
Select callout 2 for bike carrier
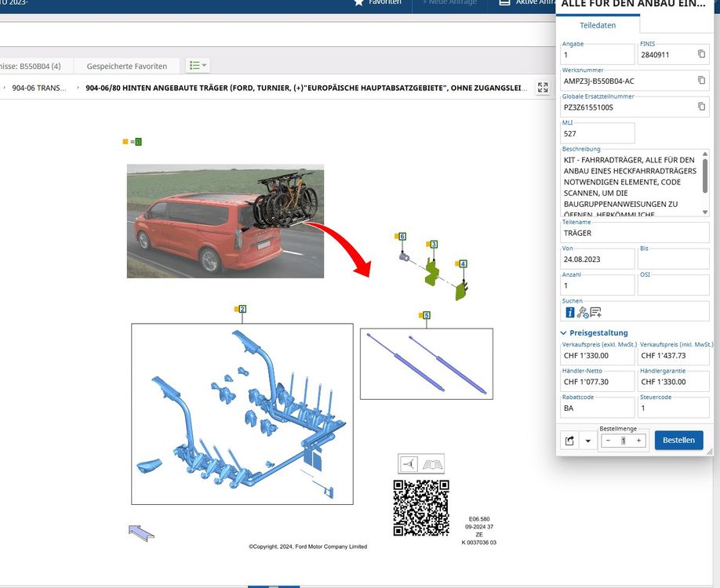[x=242, y=309]
